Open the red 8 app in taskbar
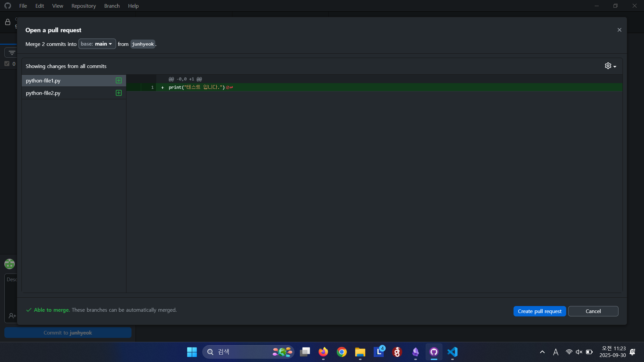This screenshot has width=644, height=362. click(x=397, y=352)
